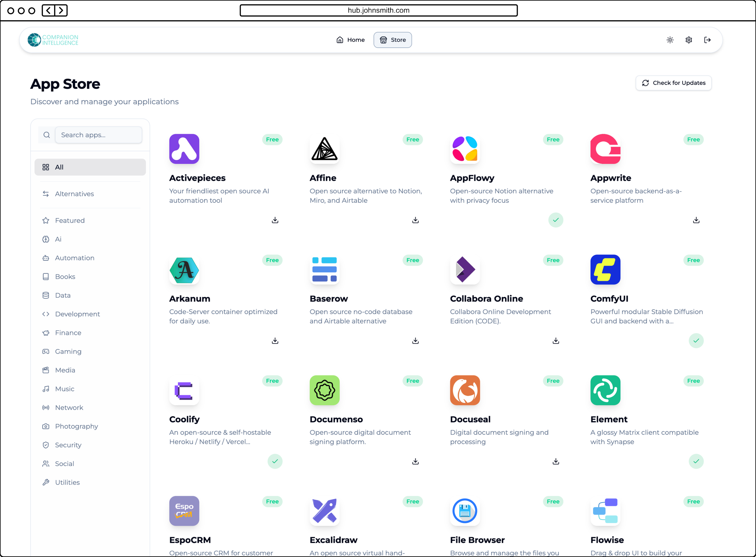Select the Featured category in sidebar

coord(70,221)
